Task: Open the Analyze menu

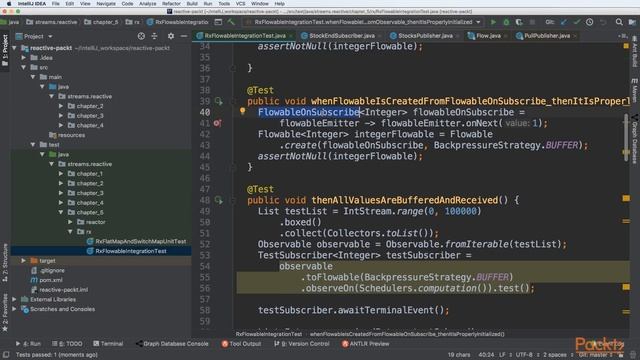Action: pos(147,4)
